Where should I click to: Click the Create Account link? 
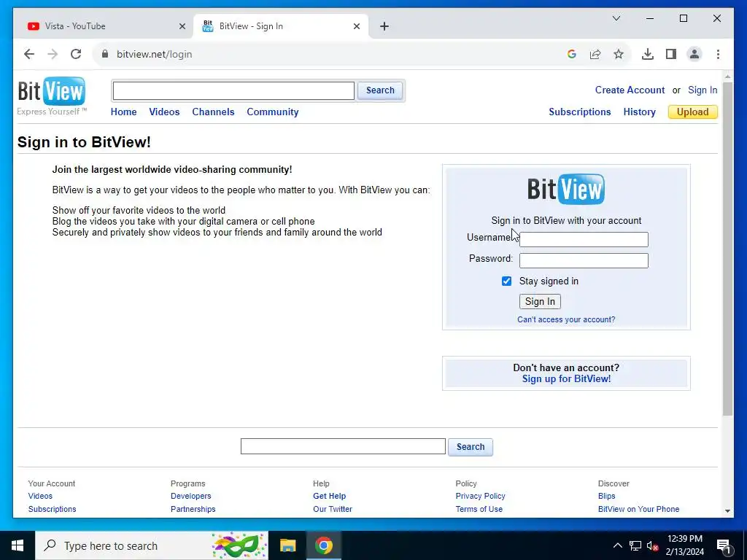630,90
